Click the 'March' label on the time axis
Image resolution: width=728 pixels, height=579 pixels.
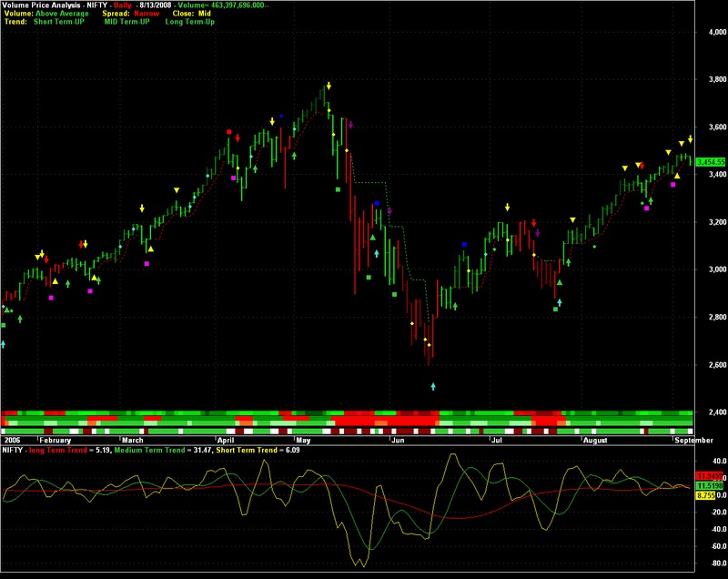click(133, 441)
